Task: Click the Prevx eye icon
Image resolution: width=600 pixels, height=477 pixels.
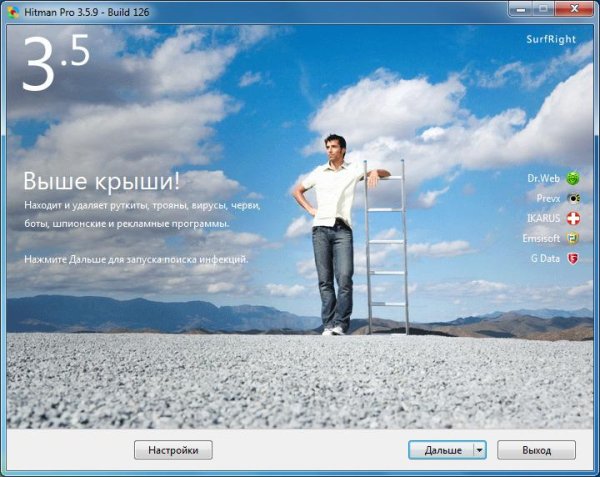Action: point(573,198)
